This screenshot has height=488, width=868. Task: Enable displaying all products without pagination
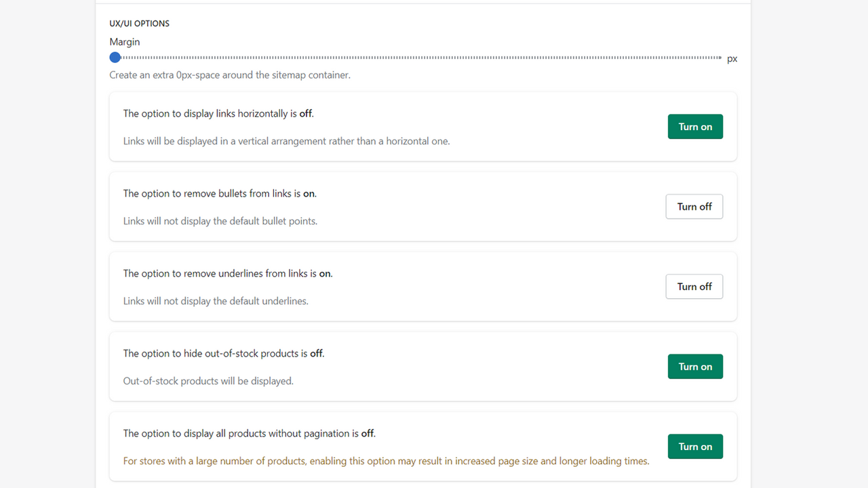pos(695,446)
